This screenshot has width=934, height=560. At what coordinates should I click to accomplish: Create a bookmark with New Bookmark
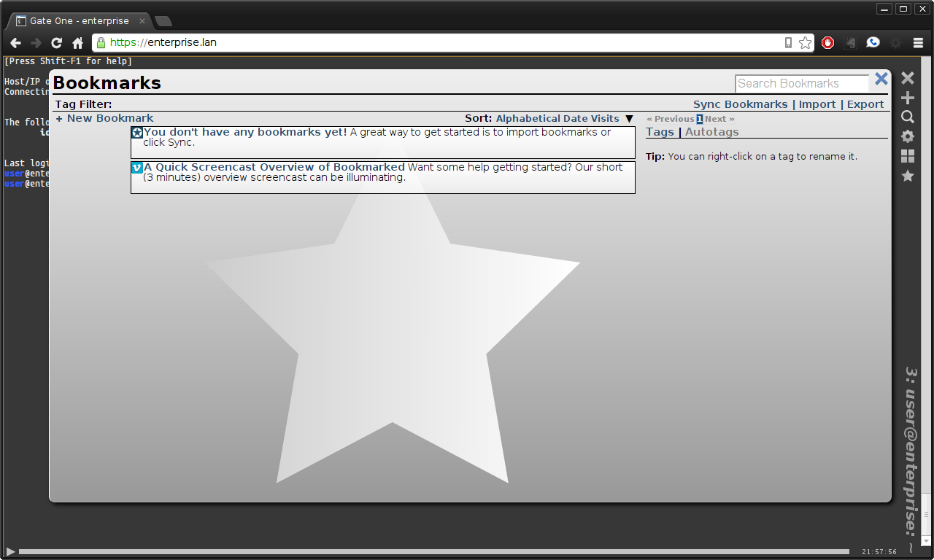(104, 118)
